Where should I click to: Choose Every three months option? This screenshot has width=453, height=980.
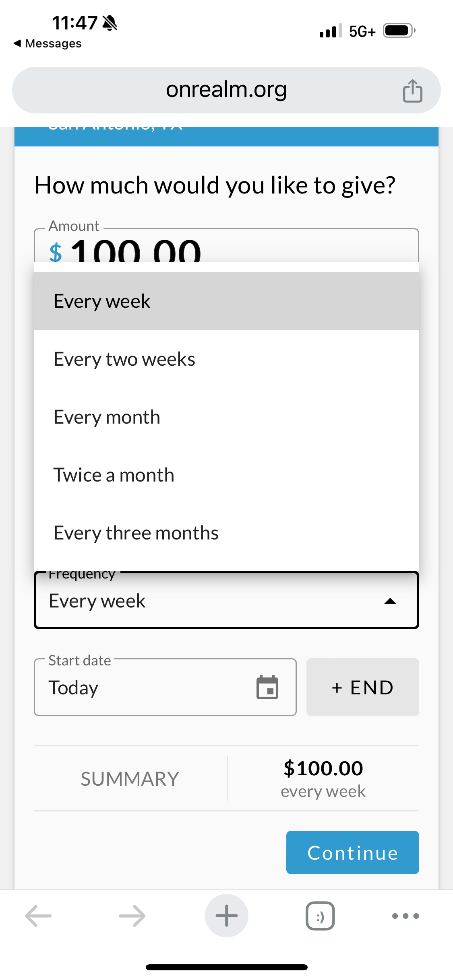pos(226,533)
